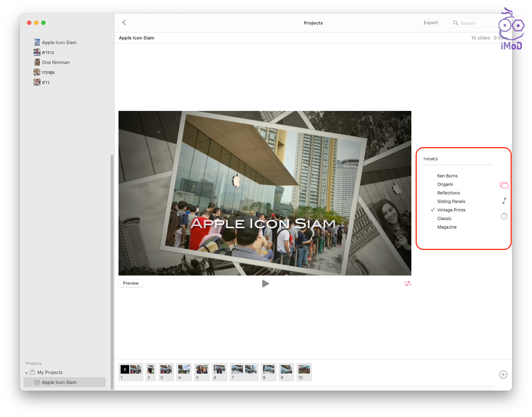532x417 pixels.
Task: Open the Duration clock settings
Action: point(504,216)
